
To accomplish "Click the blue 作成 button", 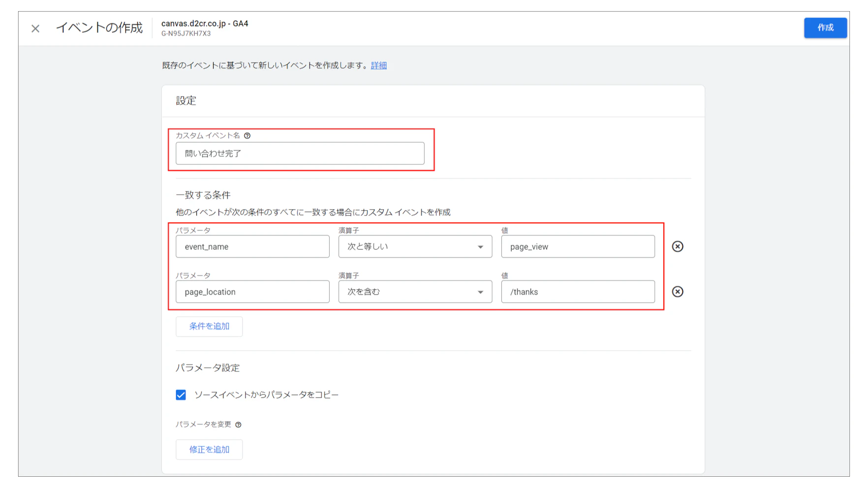I will (825, 28).
